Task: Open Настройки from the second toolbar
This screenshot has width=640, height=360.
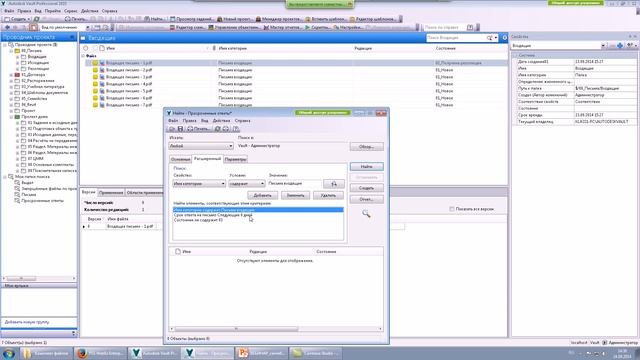Action: pos(349,27)
